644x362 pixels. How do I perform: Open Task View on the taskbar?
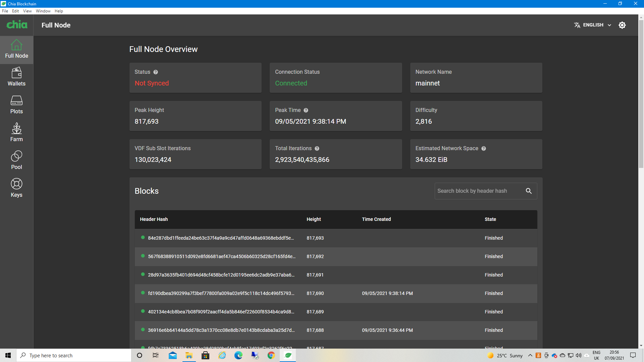[x=156, y=355]
